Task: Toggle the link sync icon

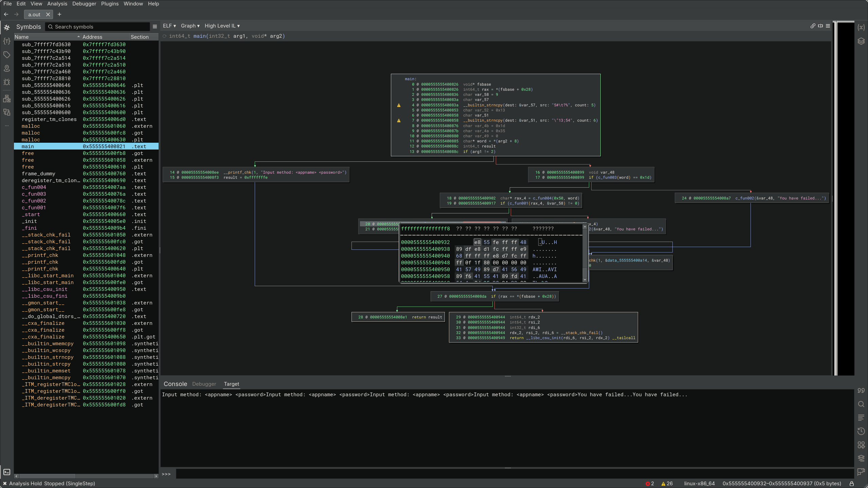Action: point(813,26)
